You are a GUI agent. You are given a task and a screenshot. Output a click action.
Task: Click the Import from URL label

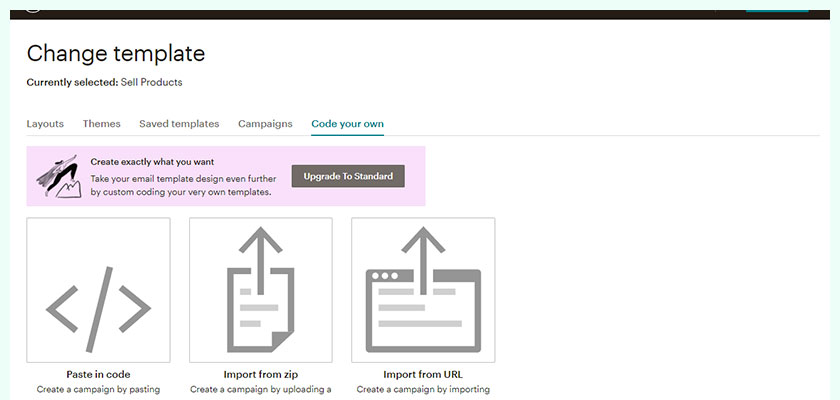[423, 374]
